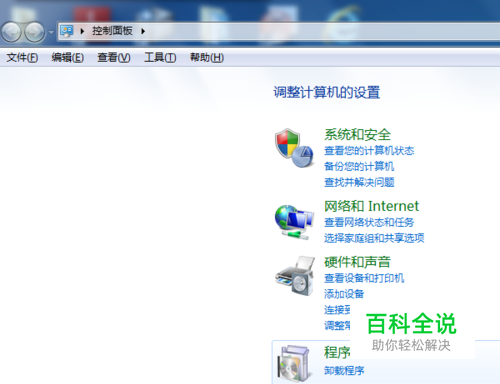Open 硬件和声音 category
Image resolution: width=500 pixels, height=384 pixels.
coord(357,262)
